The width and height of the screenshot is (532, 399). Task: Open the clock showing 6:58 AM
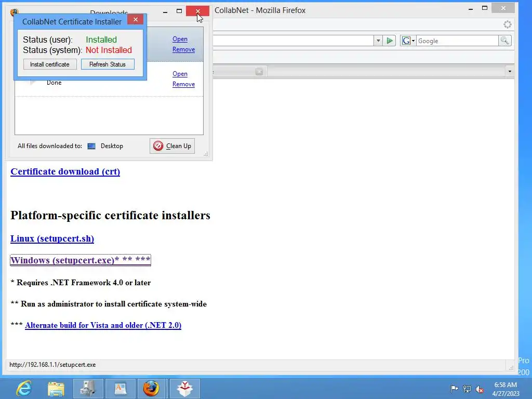click(x=506, y=389)
